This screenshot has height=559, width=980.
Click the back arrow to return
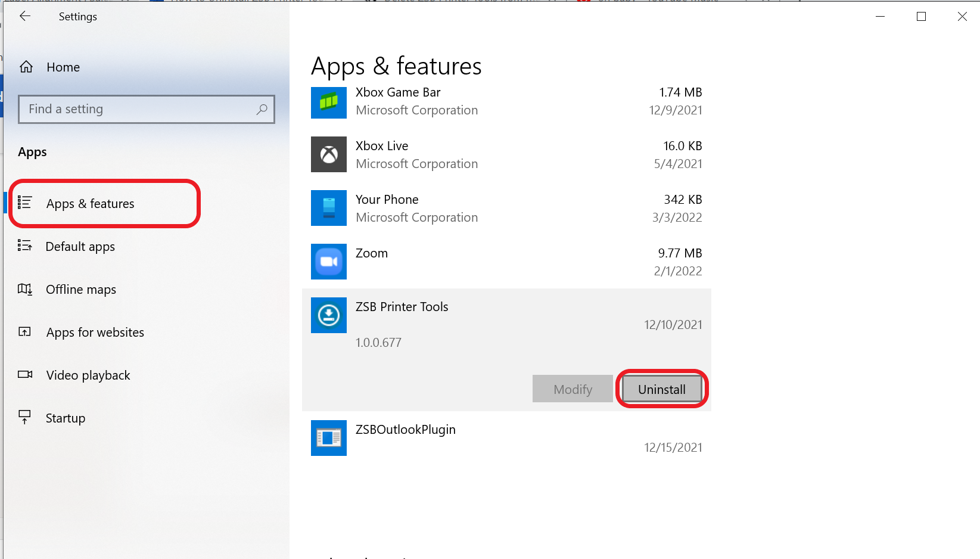[x=24, y=16]
